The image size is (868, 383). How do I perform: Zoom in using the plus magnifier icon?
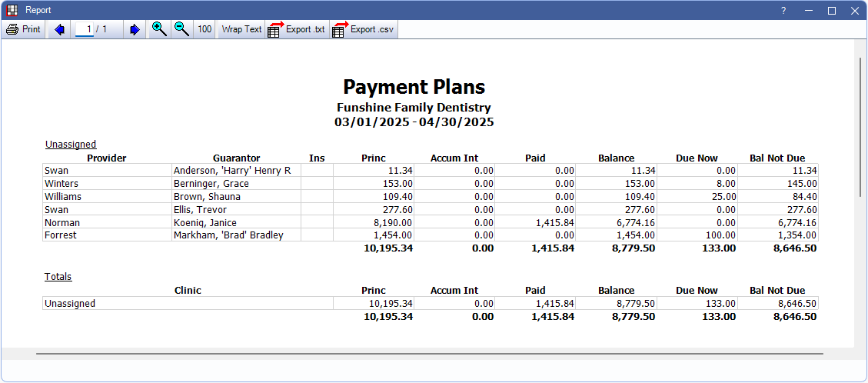[159, 29]
